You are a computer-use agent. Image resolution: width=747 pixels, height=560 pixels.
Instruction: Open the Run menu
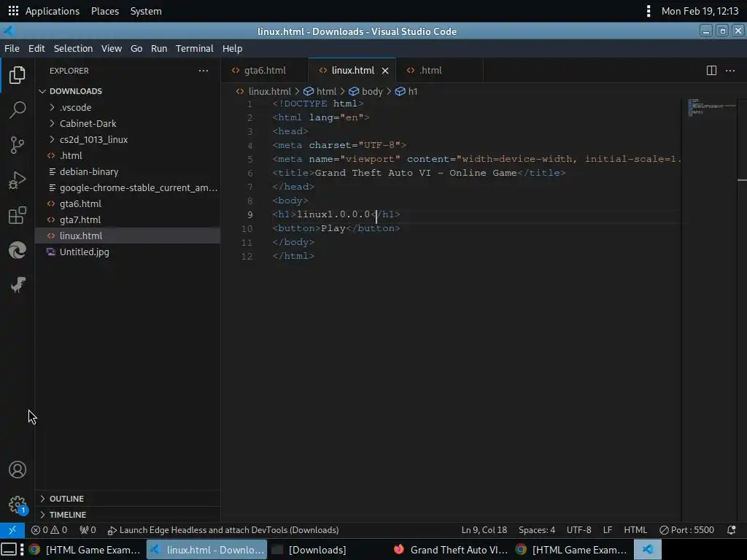click(x=159, y=49)
